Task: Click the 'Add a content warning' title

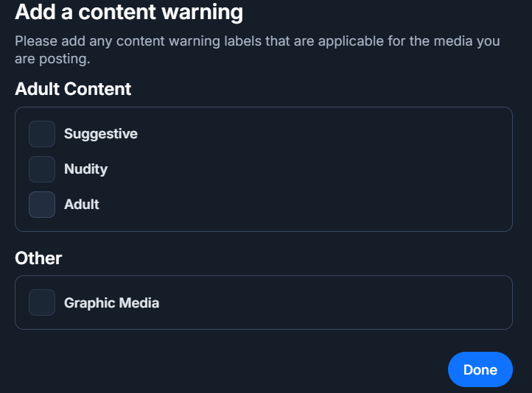Action: [129, 12]
